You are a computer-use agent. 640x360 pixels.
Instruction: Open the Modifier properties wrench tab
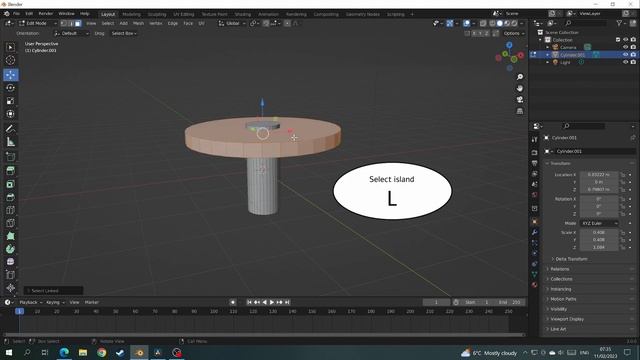point(535,232)
